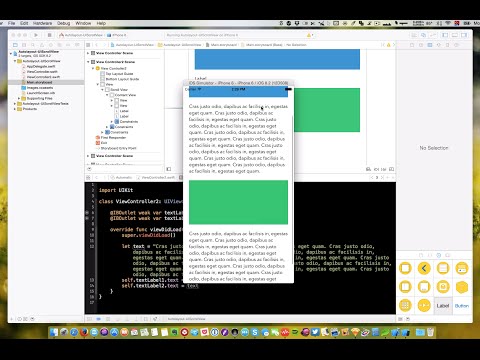Switch to assistant editor mode
The width and height of the screenshot is (480, 360).
click(x=423, y=35)
